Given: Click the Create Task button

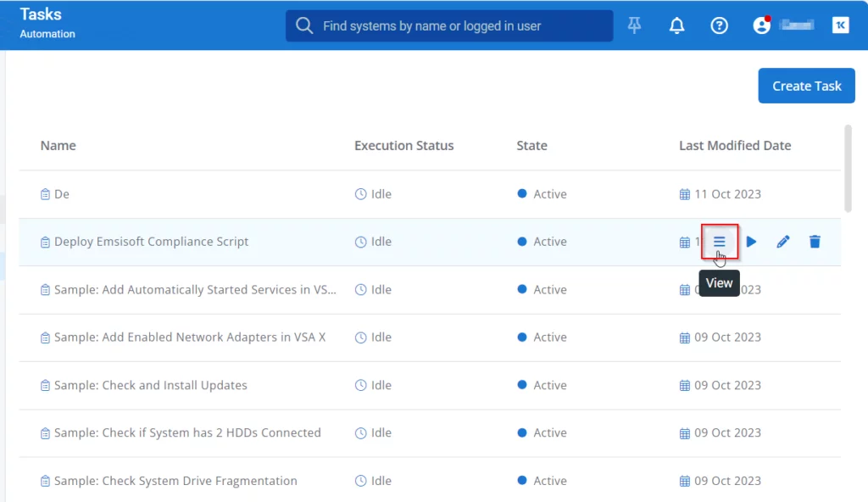Looking at the screenshot, I should [806, 86].
